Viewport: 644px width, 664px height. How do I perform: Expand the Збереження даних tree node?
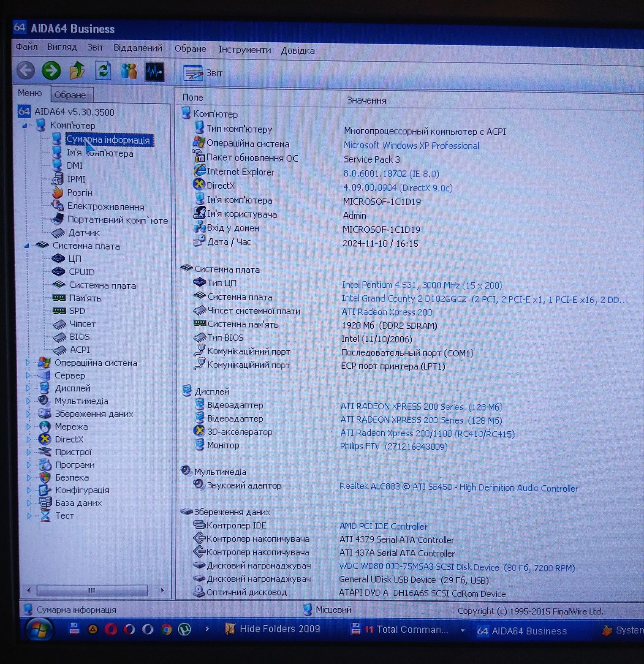[28, 414]
